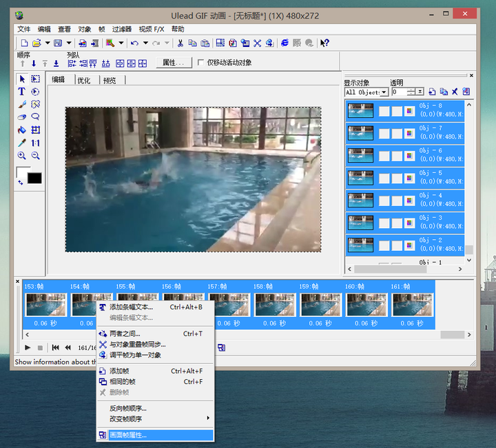The width and height of the screenshot is (496, 448).
Task: Click the Undo arrow icon
Action: (x=134, y=43)
